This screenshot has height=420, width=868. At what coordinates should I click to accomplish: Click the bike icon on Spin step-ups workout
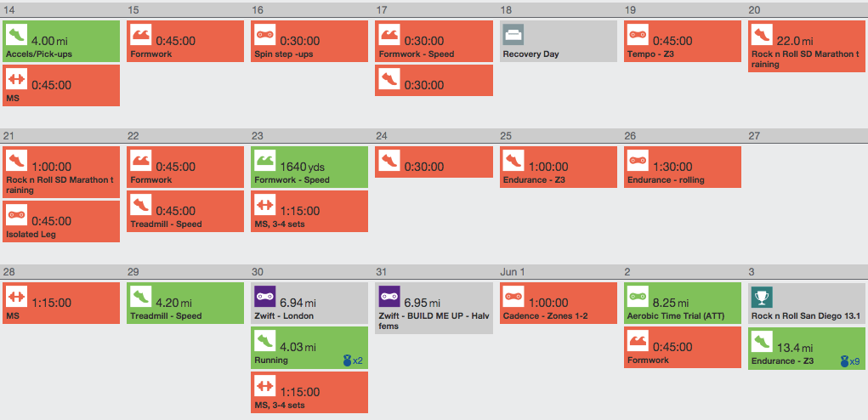[264, 35]
